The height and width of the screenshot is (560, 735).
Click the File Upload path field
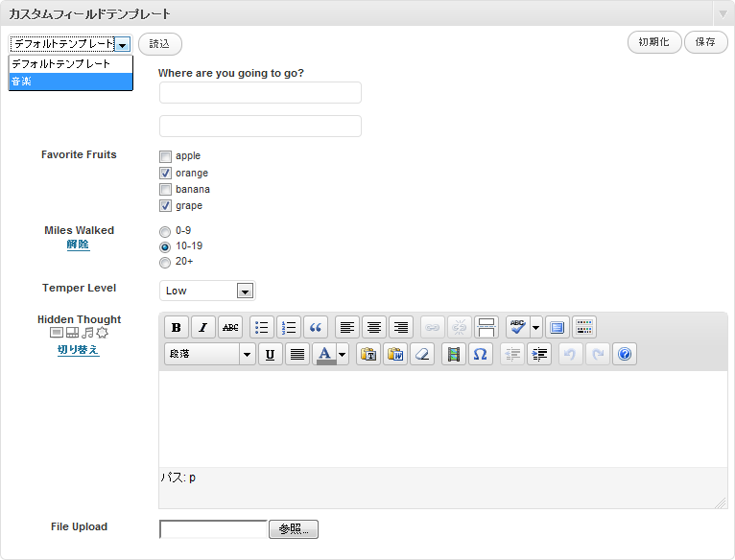pos(213,529)
